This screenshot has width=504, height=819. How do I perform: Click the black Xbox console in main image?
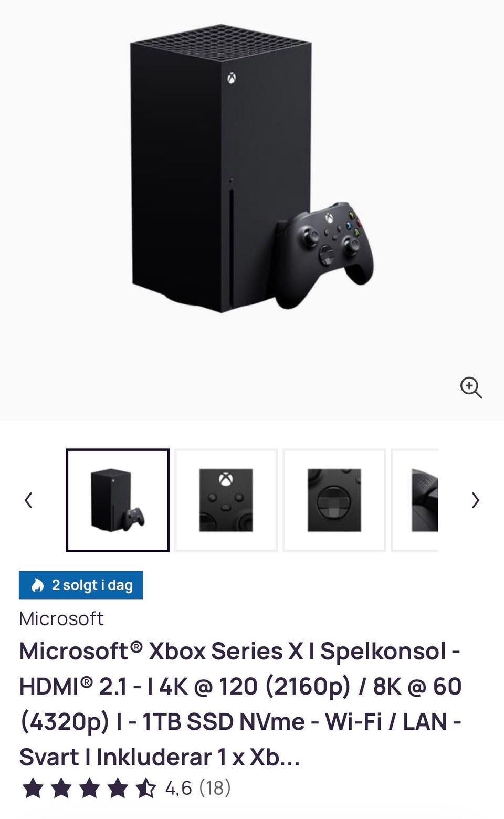[220, 168]
